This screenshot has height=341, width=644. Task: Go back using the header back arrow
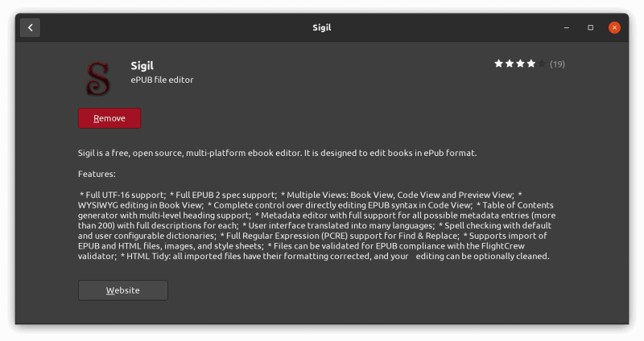point(30,27)
